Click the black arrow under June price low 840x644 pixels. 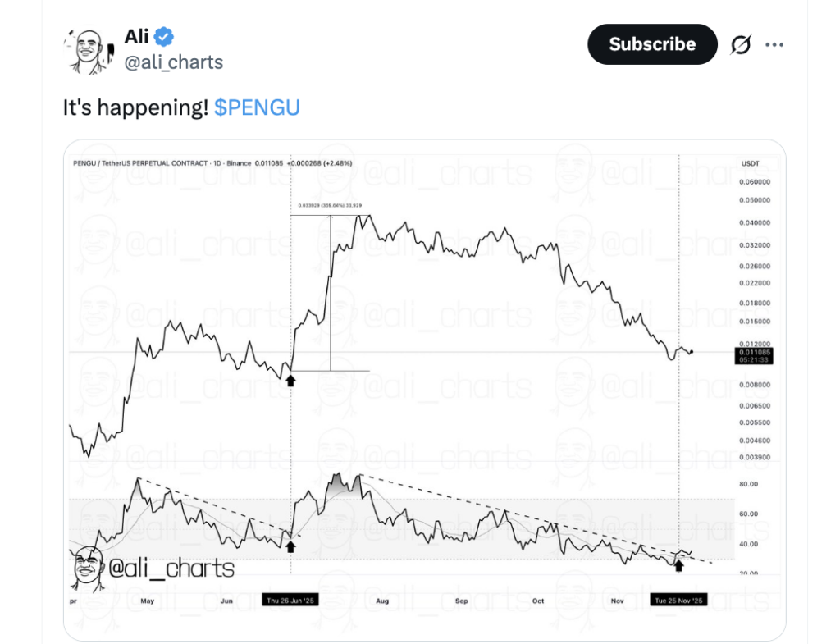click(290, 378)
